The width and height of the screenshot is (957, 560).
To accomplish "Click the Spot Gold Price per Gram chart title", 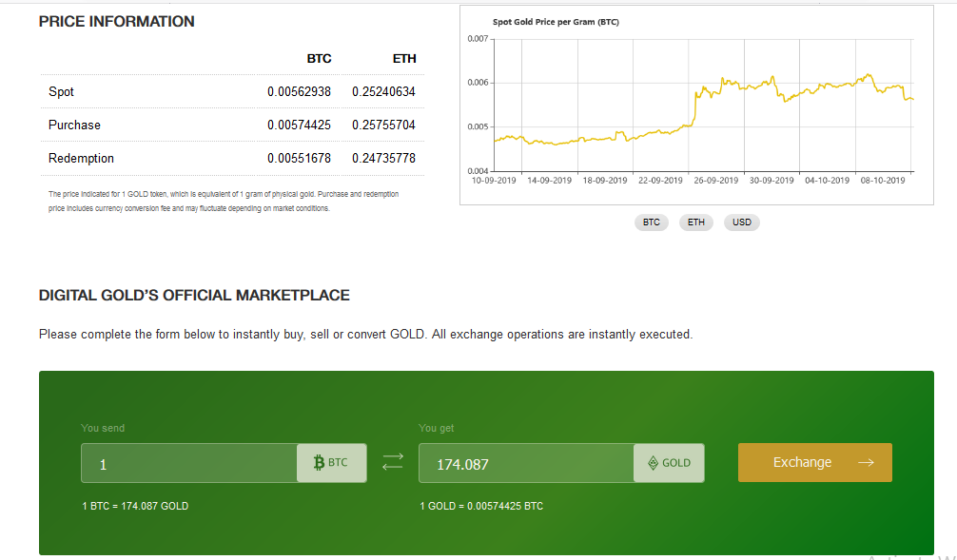I will point(556,22).
